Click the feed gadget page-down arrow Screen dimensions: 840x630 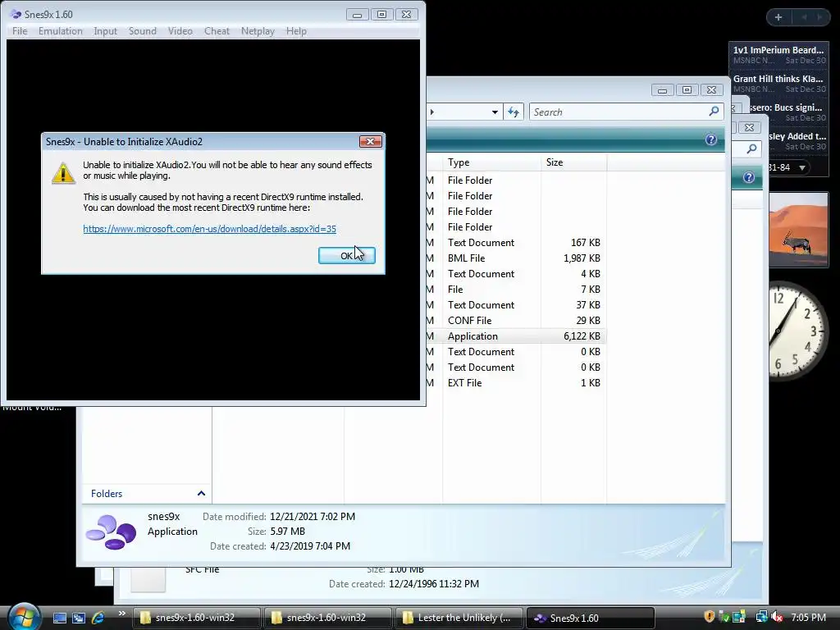pos(802,167)
